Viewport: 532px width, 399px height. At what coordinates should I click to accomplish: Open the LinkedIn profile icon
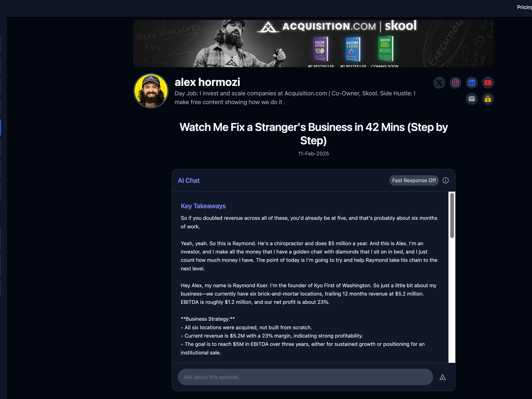(x=472, y=83)
